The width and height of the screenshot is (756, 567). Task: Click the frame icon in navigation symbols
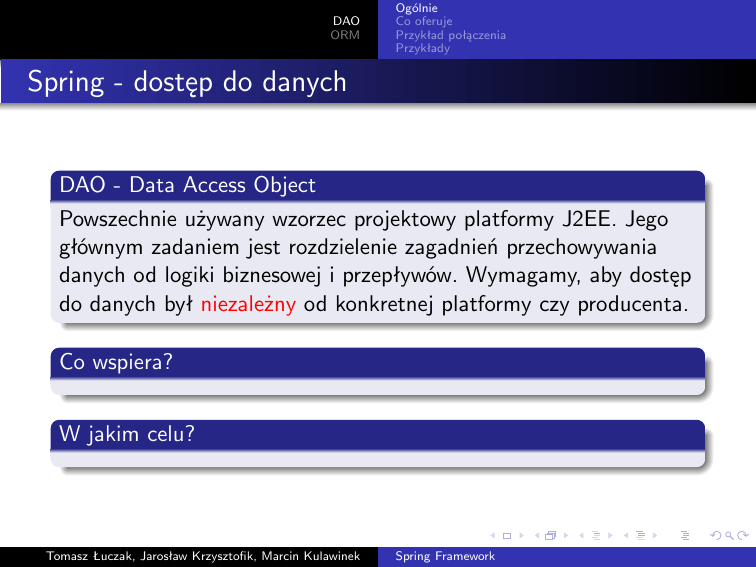[x=549, y=537]
